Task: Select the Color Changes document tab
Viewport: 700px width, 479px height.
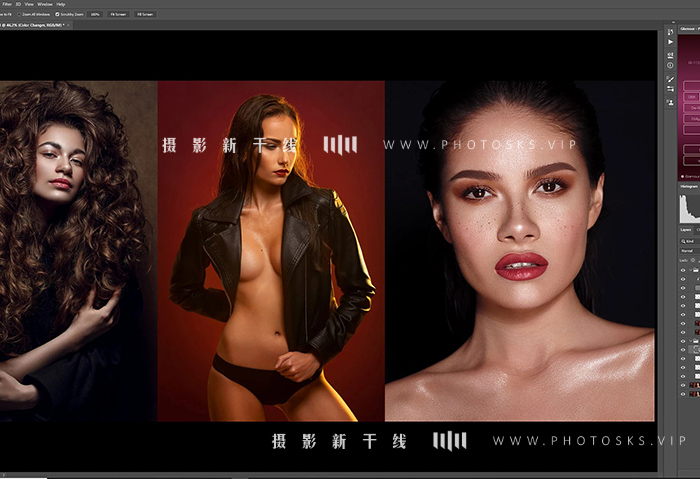Action: 33,25
